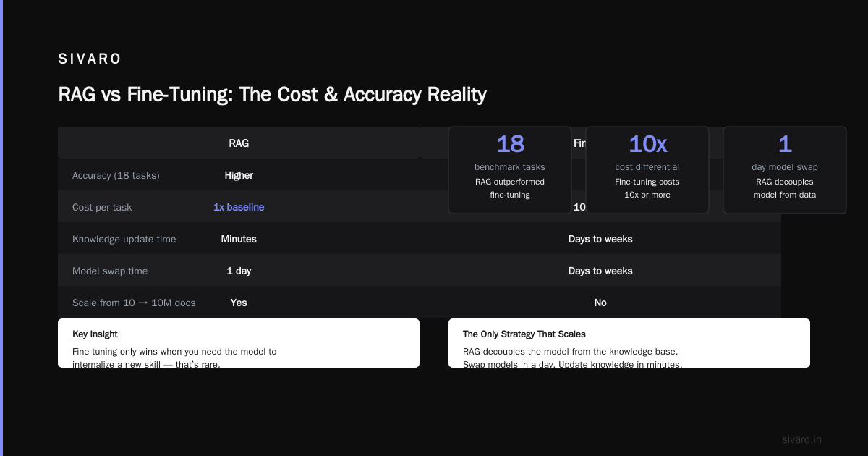
Task: Click the 'Cost per task' row label
Action: pos(102,207)
